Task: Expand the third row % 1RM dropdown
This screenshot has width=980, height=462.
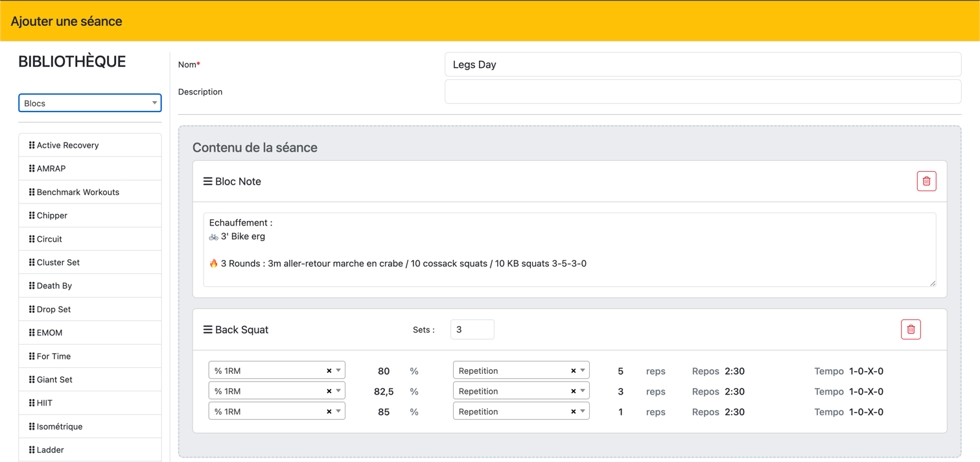Action: coord(338,411)
